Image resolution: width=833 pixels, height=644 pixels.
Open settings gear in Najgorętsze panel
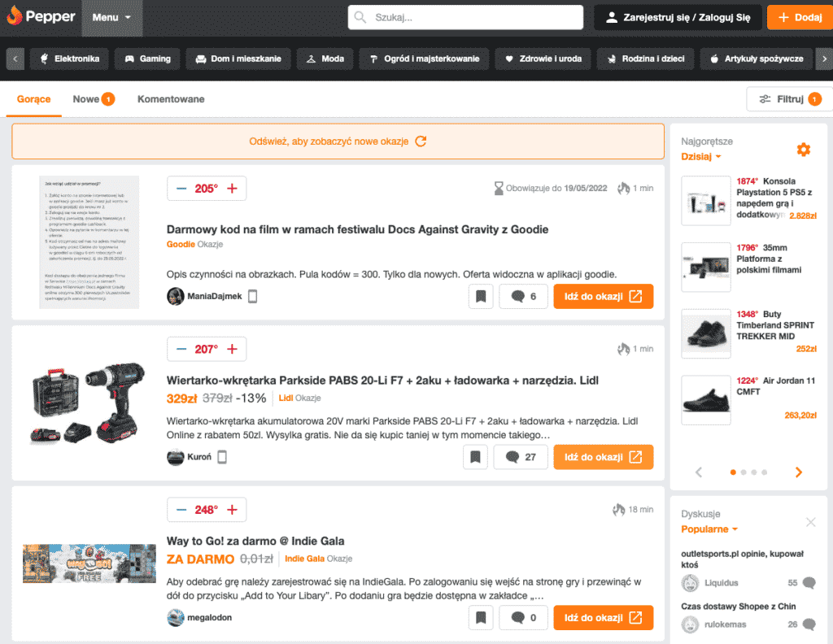[803, 150]
